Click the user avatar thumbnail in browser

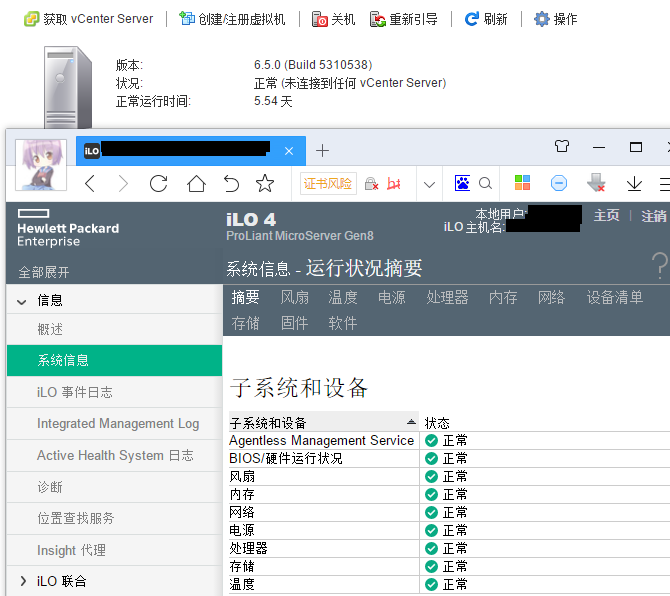tap(41, 164)
